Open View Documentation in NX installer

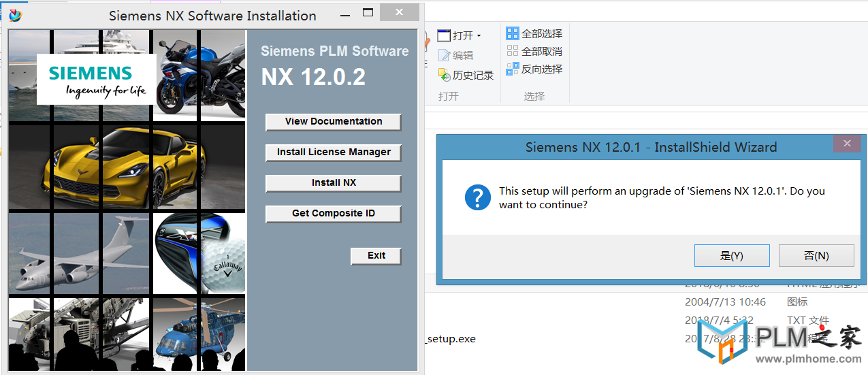(334, 122)
